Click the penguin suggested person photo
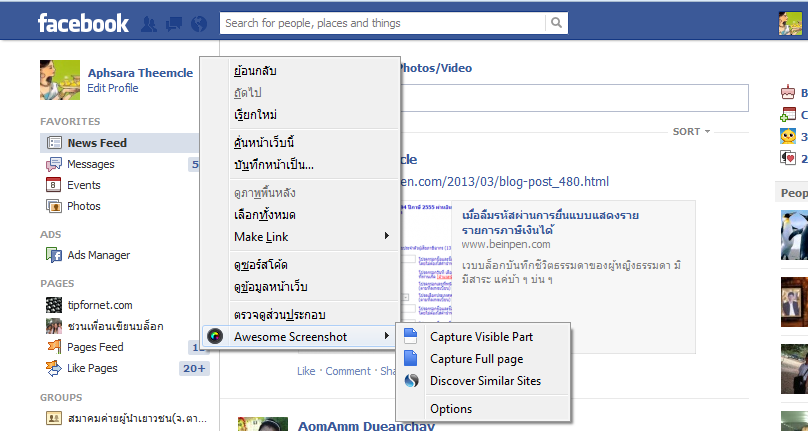The image size is (808, 431). tap(794, 235)
